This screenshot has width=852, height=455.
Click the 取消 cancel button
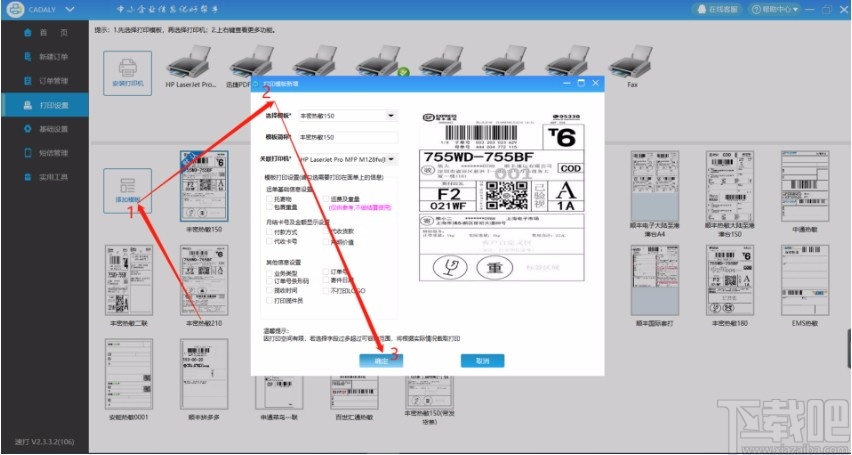[x=483, y=361]
